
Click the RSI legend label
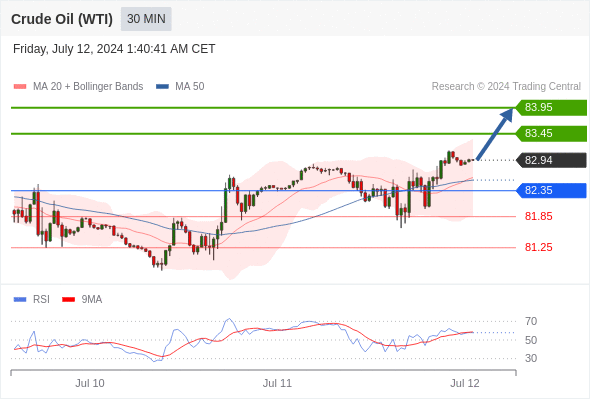[x=41, y=300]
